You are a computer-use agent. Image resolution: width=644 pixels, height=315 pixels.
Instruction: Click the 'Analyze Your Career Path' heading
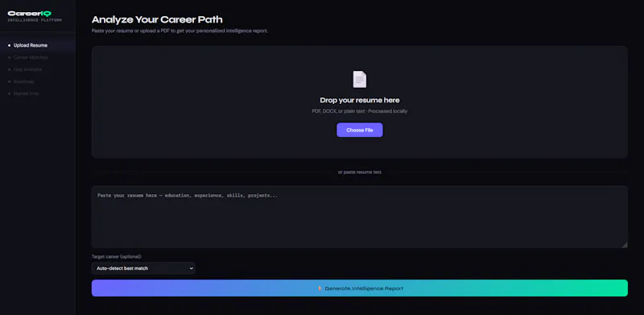(x=157, y=20)
